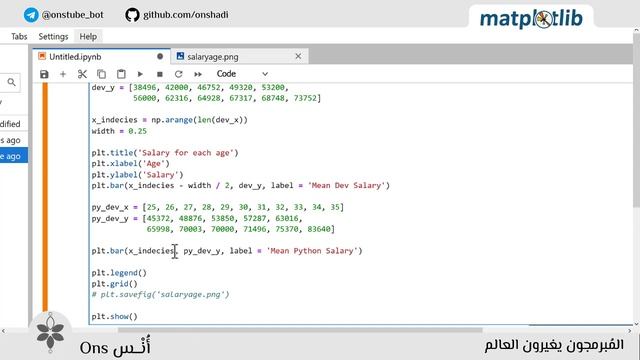Open the cell type Code dropdown

[x=242, y=74]
